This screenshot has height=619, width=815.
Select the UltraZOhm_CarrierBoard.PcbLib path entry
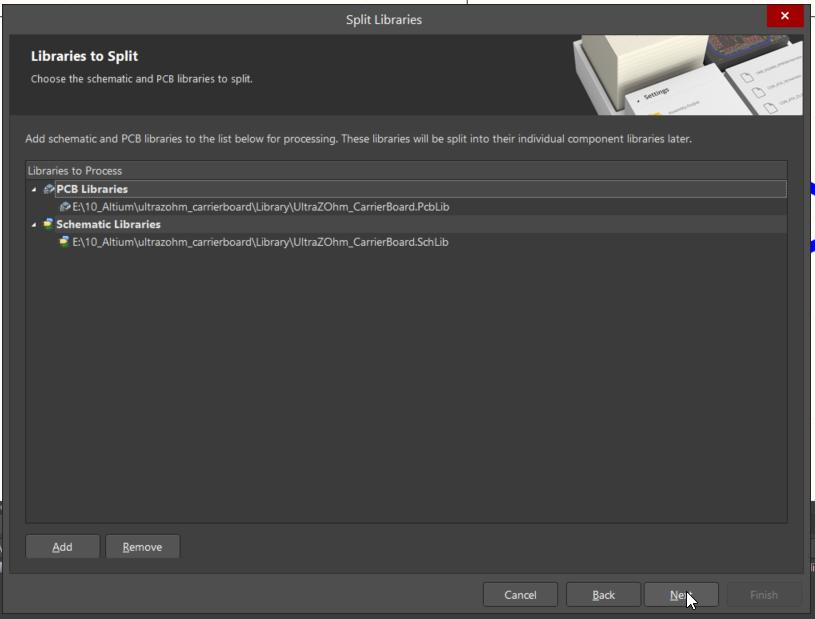[261, 207]
